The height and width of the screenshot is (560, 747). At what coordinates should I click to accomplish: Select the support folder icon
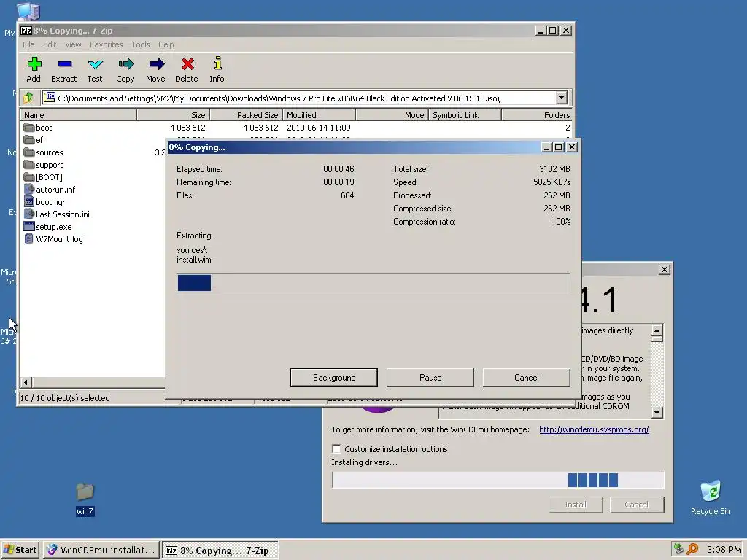29,164
